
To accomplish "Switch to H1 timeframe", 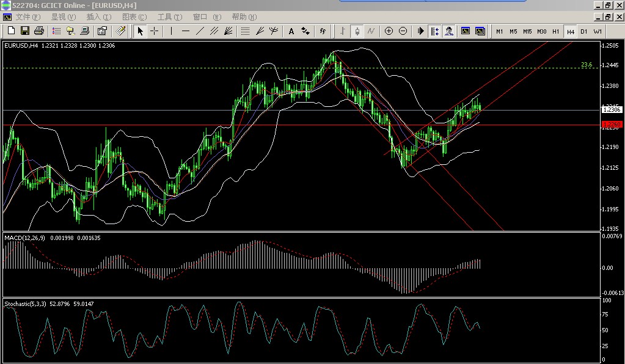I will click(555, 32).
